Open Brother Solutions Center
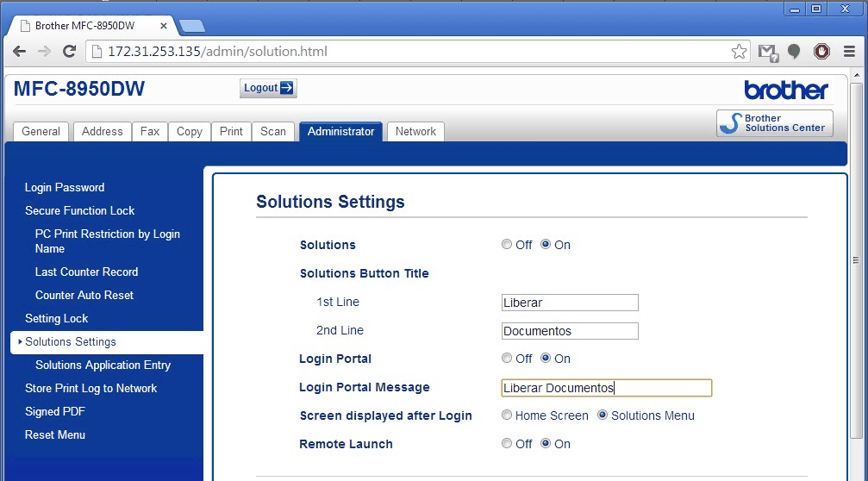Viewport: 868px width, 481px height. pyautogui.click(x=774, y=123)
